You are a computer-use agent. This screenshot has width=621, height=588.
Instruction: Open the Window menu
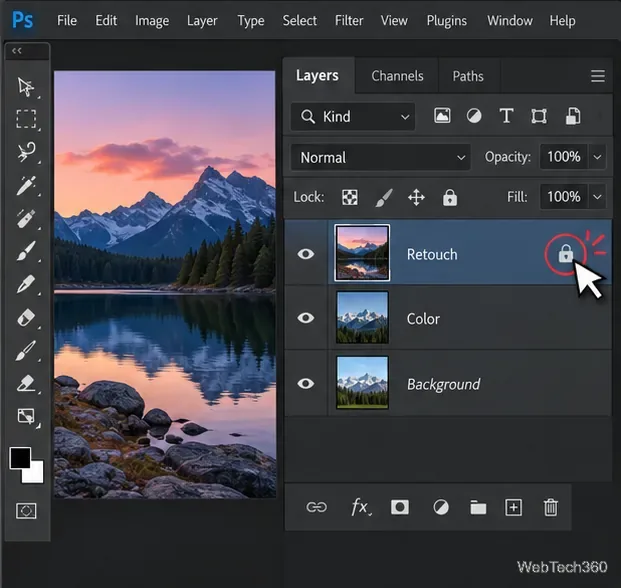(510, 21)
